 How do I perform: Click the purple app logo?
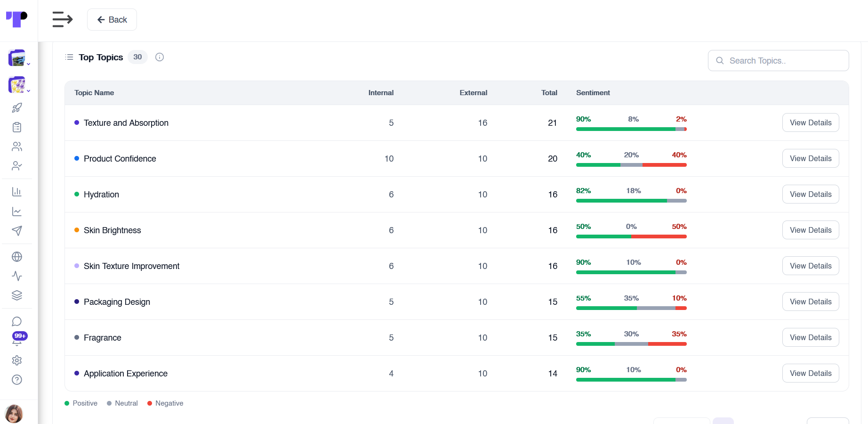pyautogui.click(x=17, y=19)
